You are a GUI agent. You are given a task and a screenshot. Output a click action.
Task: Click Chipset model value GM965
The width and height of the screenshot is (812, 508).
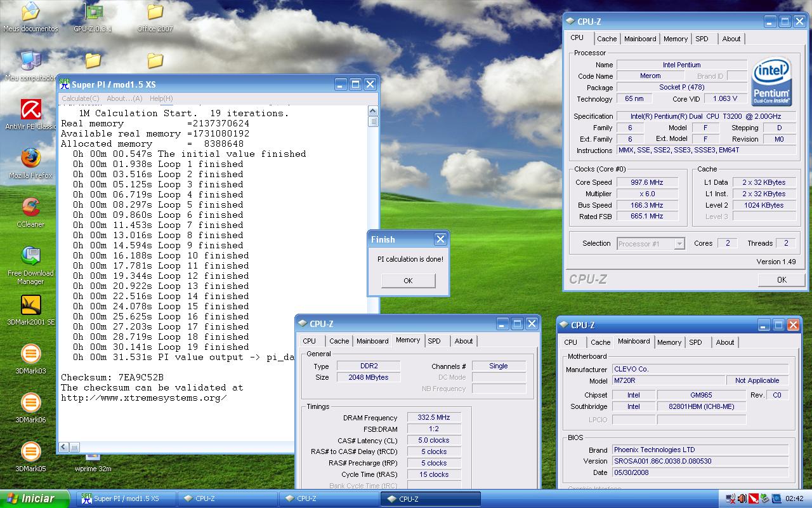[x=703, y=395]
